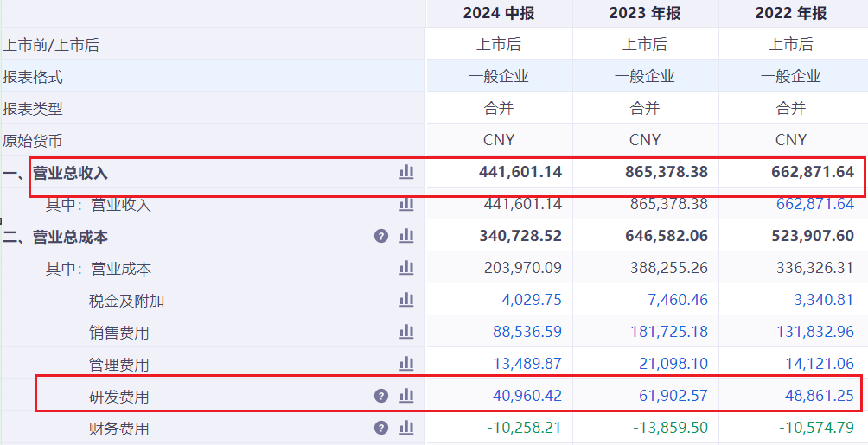
Task: Open 管理费用 2022 value 14,121.06
Action: [820, 364]
